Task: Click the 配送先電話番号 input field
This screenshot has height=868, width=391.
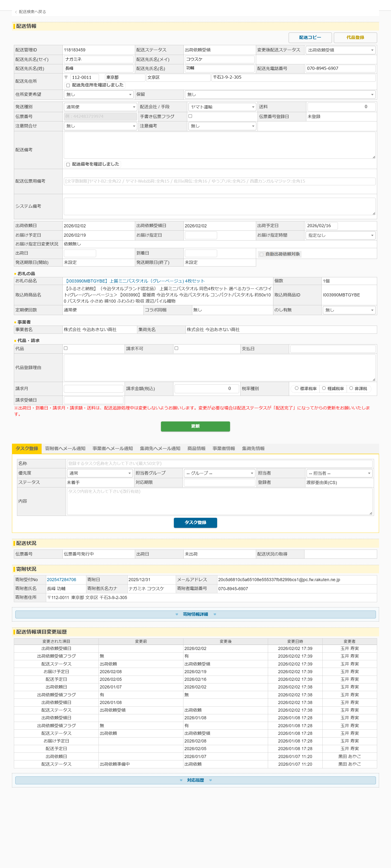Action: (341, 68)
